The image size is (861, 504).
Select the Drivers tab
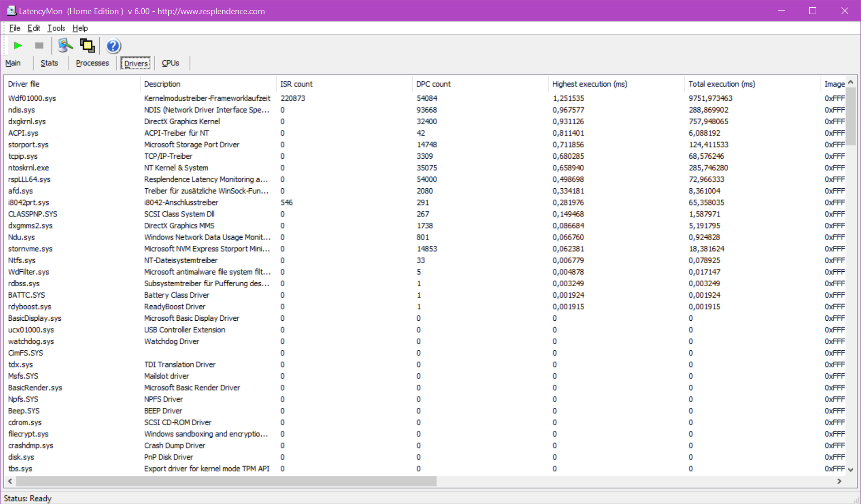coord(136,64)
